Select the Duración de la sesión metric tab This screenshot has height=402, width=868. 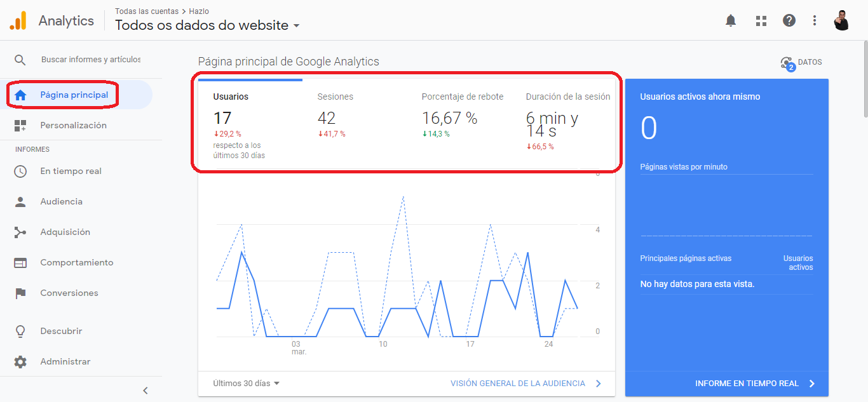(563, 124)
